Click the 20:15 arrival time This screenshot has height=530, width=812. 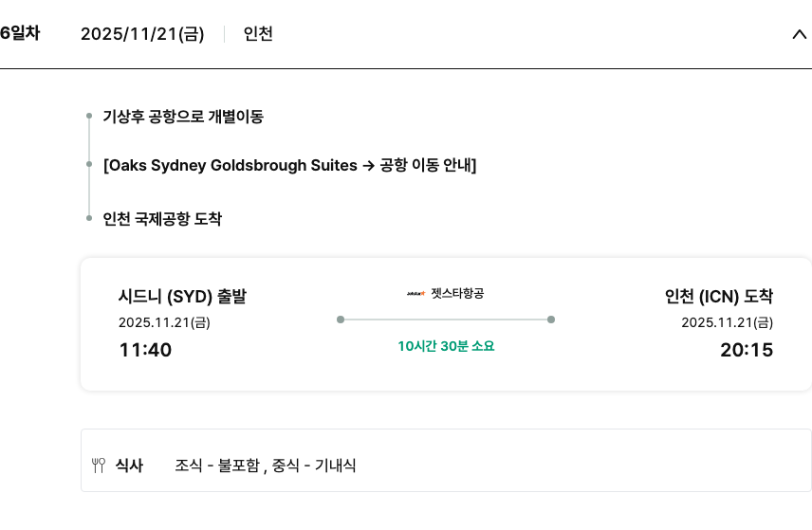coord(747,350)
